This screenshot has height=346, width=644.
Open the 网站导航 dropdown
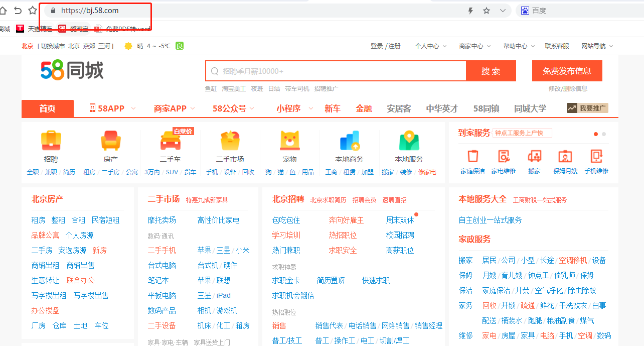pyautogui.click(x=597, y=46)
